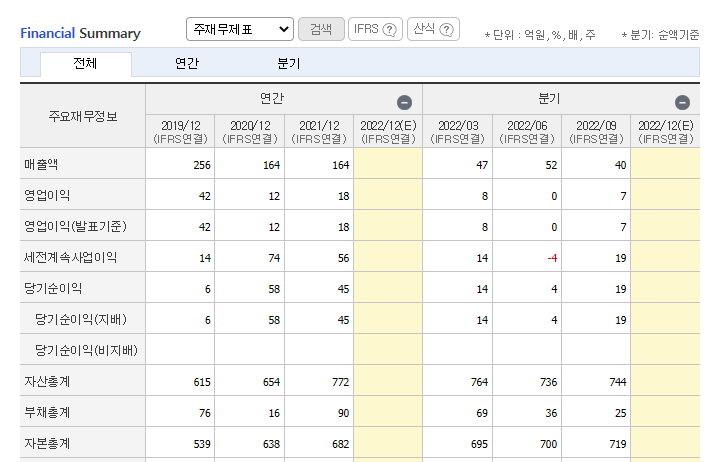Click the 부채총계 value 90
The width and height of the screenshot is (709, 462).
343,413
